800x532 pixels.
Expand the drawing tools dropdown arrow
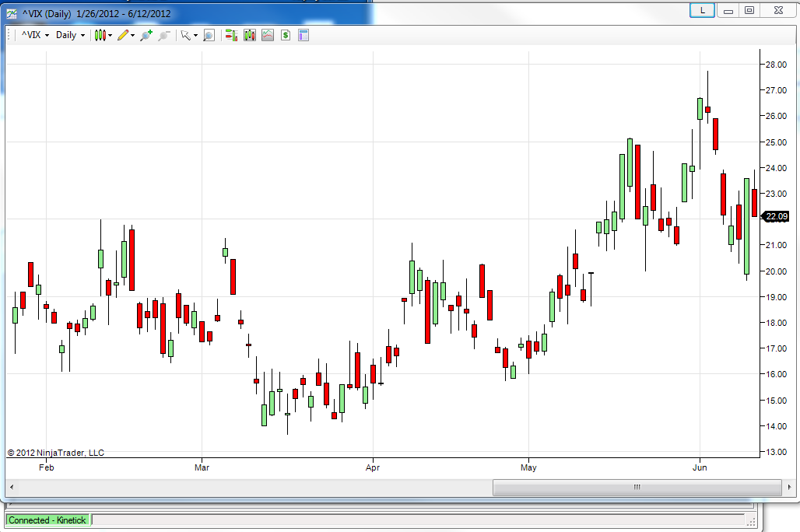[x=132, y=36]
